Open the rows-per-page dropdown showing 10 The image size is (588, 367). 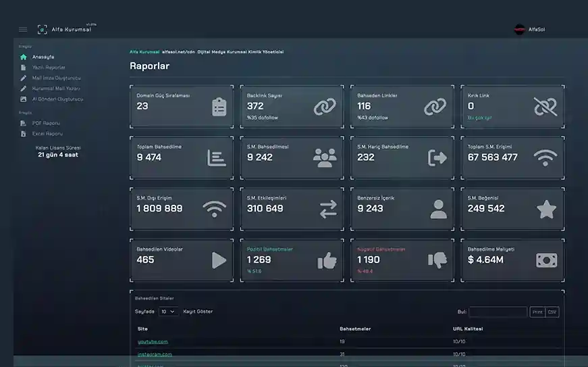(x=168, y=312)
